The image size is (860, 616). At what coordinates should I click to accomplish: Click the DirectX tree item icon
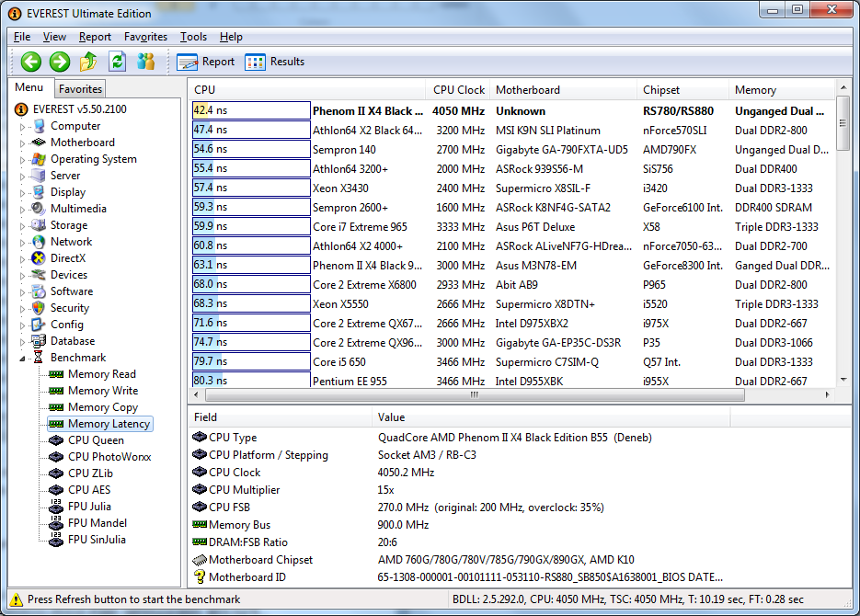click(39, 258)
